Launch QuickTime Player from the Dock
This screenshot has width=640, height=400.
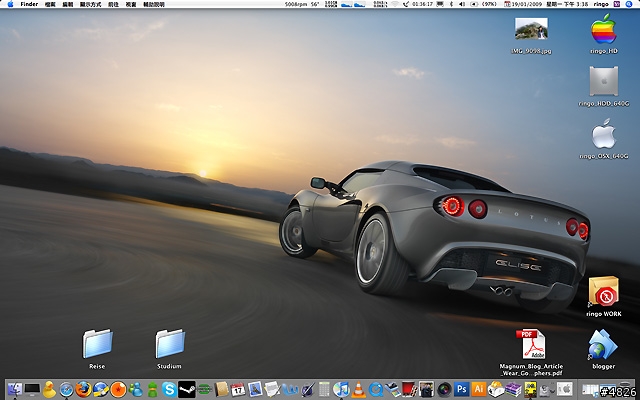376,389
